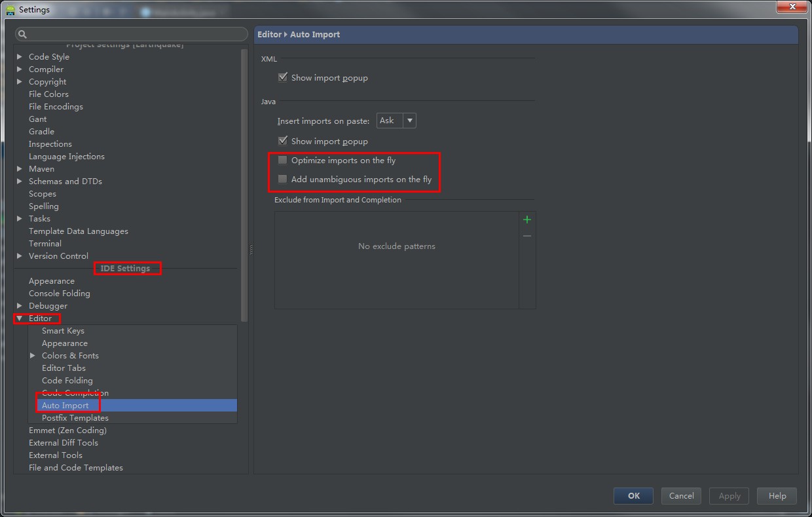Open File and Code Templates settings
This screenshot has height=517, width=812.
click(x=76, y=468)
